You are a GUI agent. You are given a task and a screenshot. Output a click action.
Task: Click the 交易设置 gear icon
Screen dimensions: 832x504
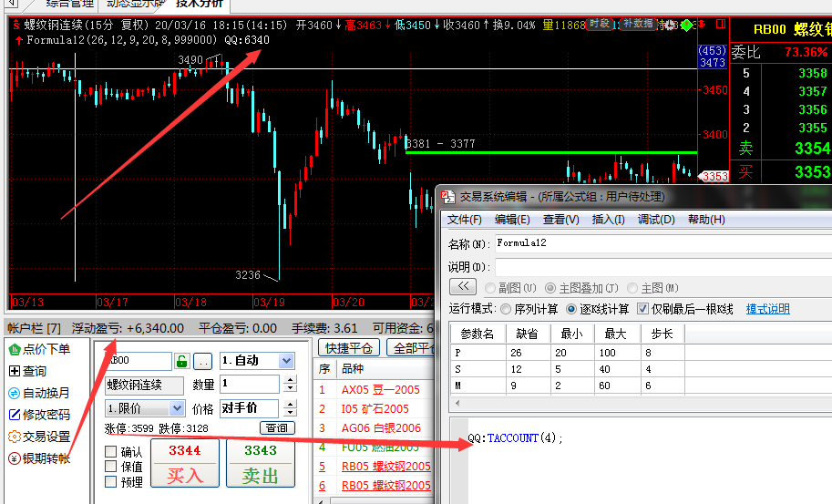click(15, 436)
